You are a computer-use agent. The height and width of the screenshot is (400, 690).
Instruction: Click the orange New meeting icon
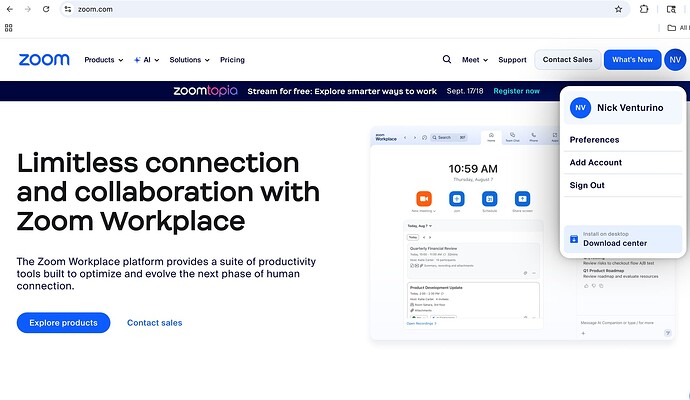click(424, 199)
